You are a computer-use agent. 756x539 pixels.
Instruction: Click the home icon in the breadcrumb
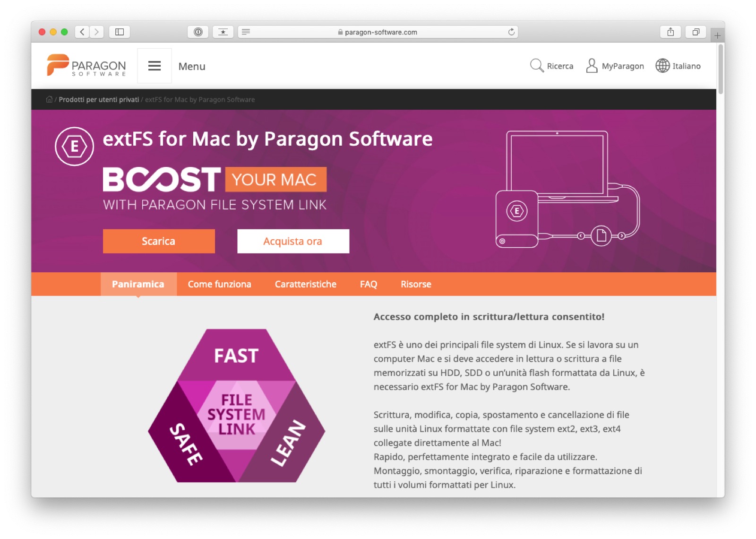[49, 99]
